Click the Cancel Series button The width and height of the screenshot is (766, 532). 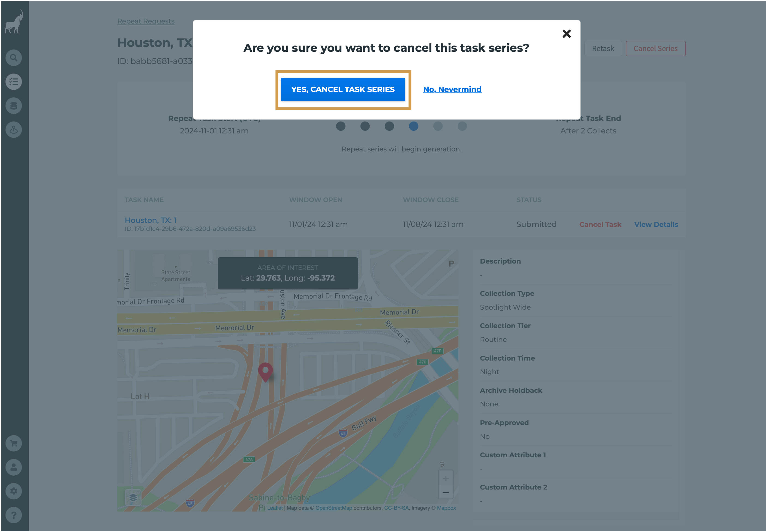[655, 49]
